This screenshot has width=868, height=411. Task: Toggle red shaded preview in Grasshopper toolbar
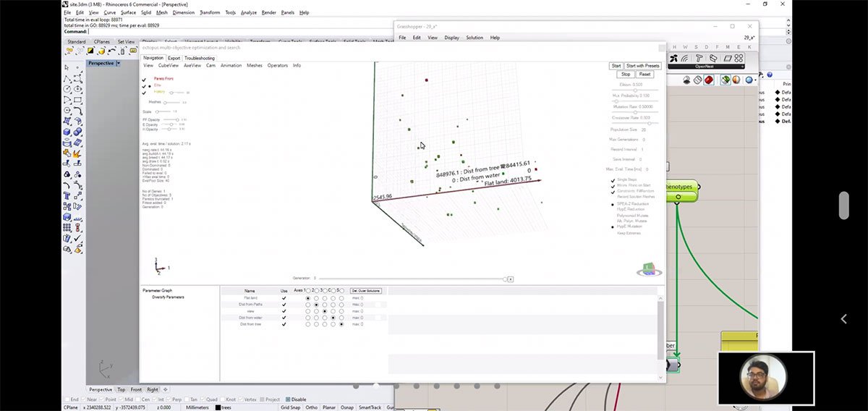pyautogui.click(x=709, y=80)
